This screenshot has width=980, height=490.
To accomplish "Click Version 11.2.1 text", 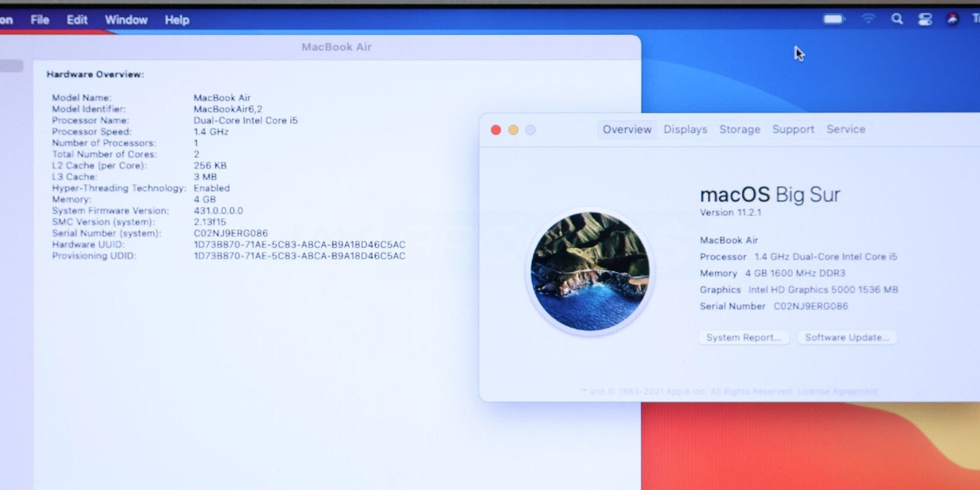I will [x=731, y=213].
